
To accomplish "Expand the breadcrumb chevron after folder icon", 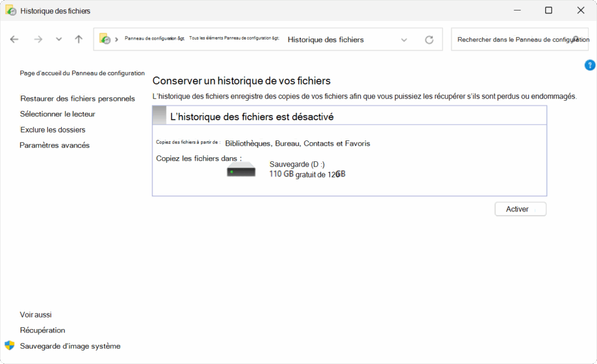I will point(117,40).
